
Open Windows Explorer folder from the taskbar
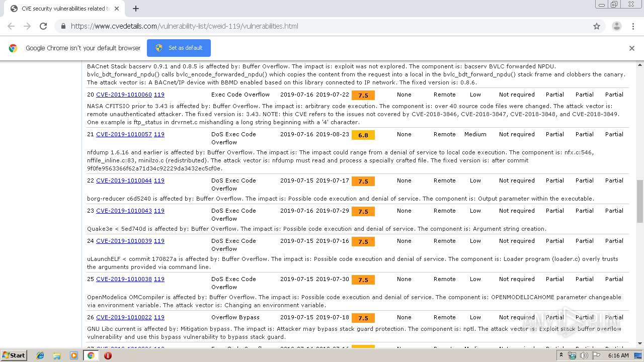(57, 355)
